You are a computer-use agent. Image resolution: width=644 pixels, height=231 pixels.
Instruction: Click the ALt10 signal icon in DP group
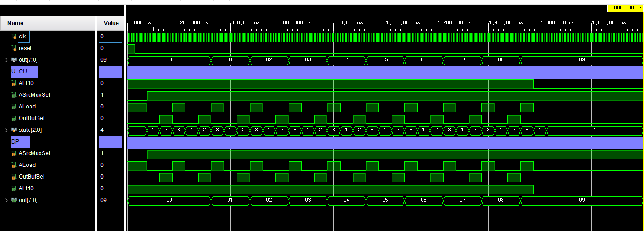[x=14, y=188]
